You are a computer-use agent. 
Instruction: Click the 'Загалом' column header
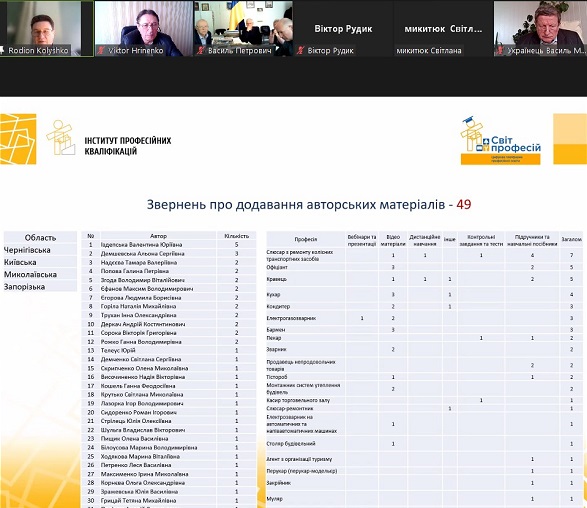571,240
